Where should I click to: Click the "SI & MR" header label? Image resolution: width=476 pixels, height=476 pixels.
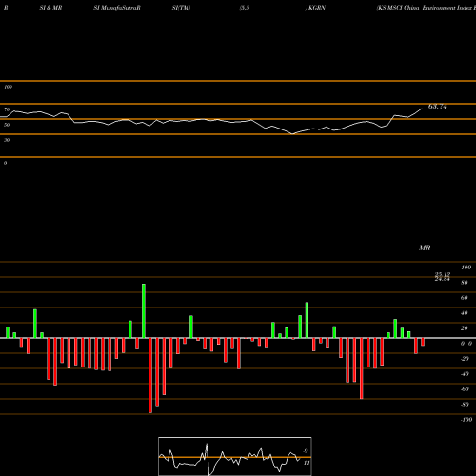[x=50, y=8]
